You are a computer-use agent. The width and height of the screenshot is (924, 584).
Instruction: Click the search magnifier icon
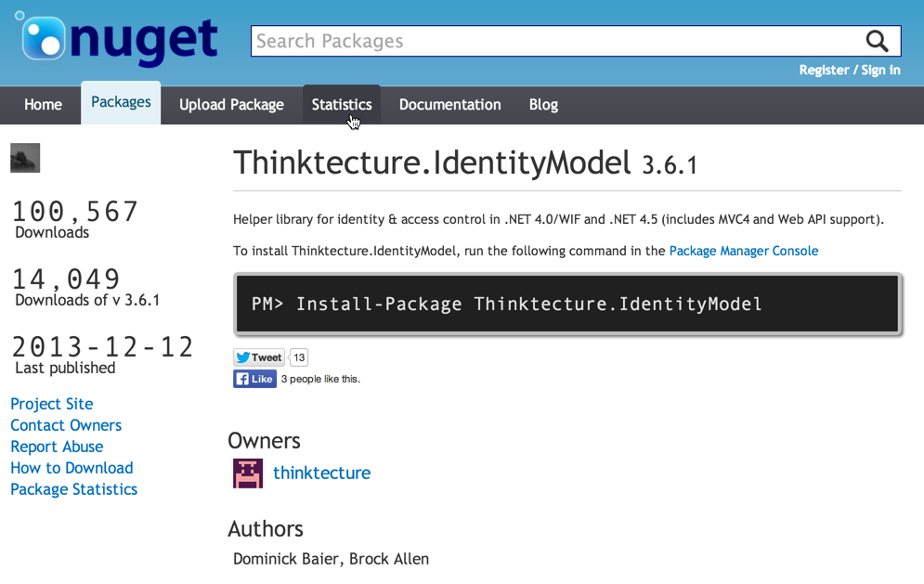click(x=877, y=41)
